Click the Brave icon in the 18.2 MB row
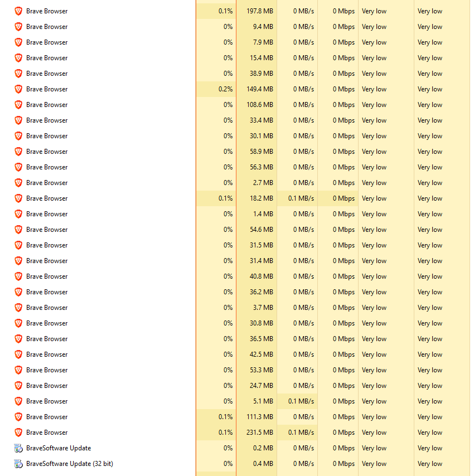The height and width of the screenshot is (476, 474). coord(18,198)
